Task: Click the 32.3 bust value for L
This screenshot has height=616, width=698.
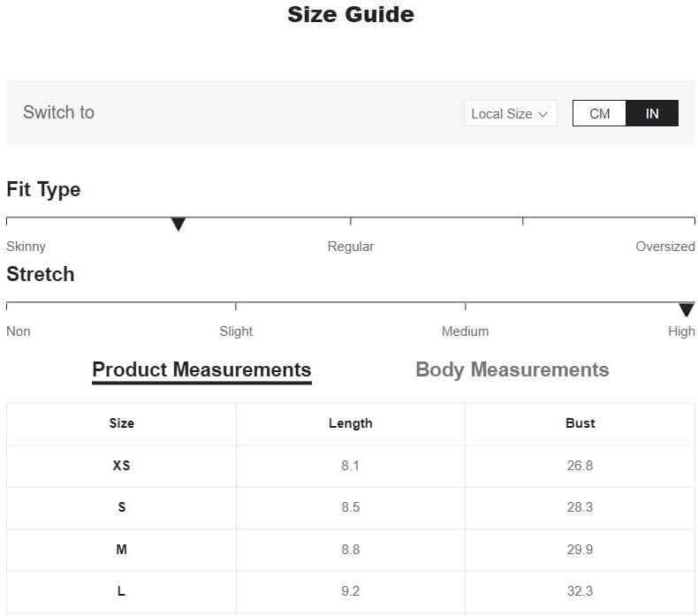Action: (x=580, y=591)
